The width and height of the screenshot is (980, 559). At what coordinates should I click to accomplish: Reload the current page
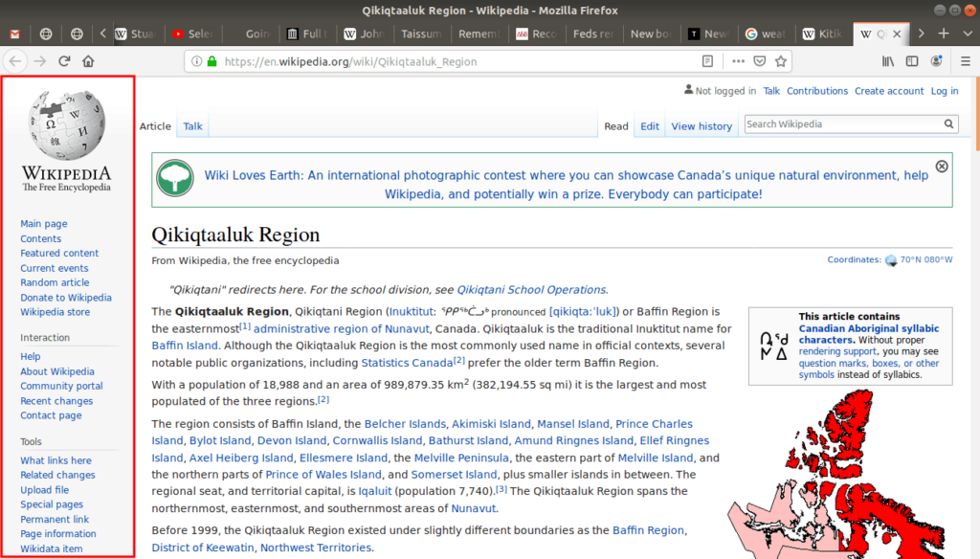(64, 61)
